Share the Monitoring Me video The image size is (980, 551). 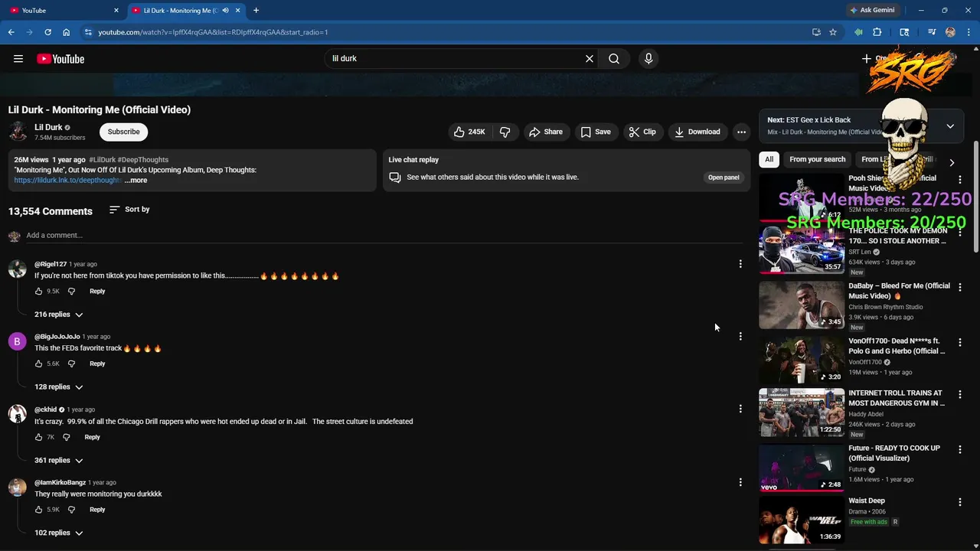[x=546, y=132]
